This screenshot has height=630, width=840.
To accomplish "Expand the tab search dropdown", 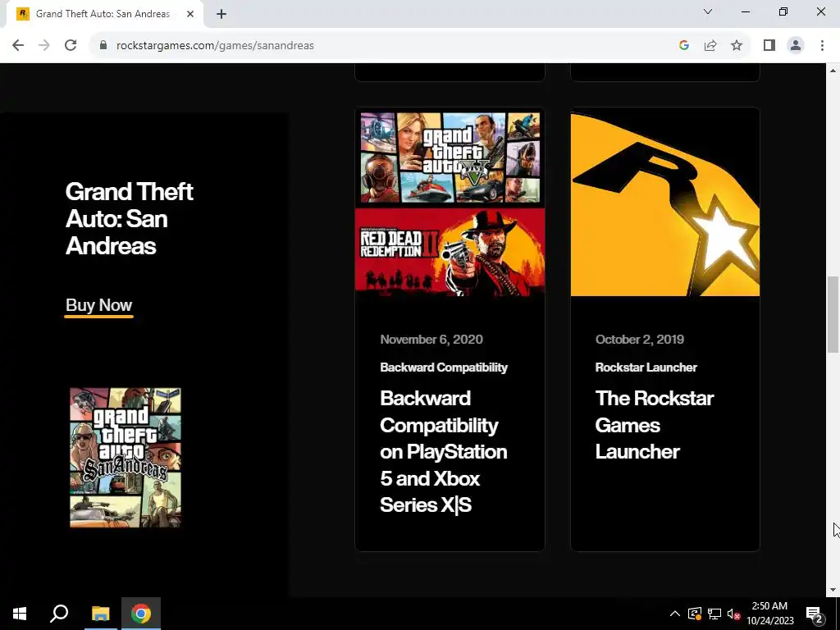I will [x=708, y=11].
